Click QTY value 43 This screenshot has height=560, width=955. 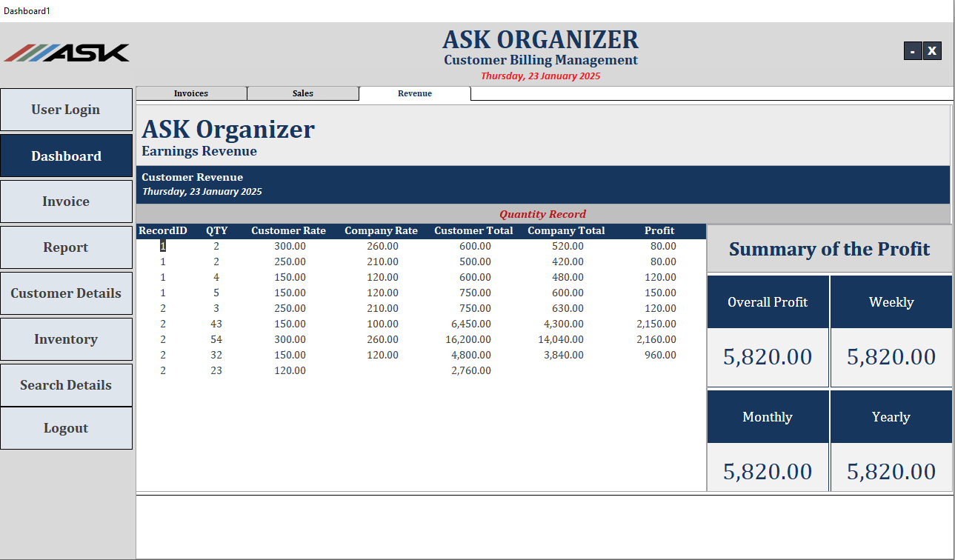(x=216, y=324)
